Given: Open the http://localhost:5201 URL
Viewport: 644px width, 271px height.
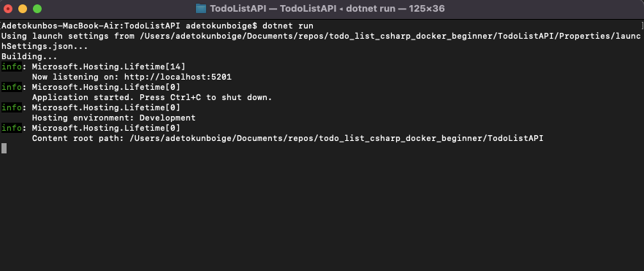Looking at the screenshot, I should [x=178, y=77].
